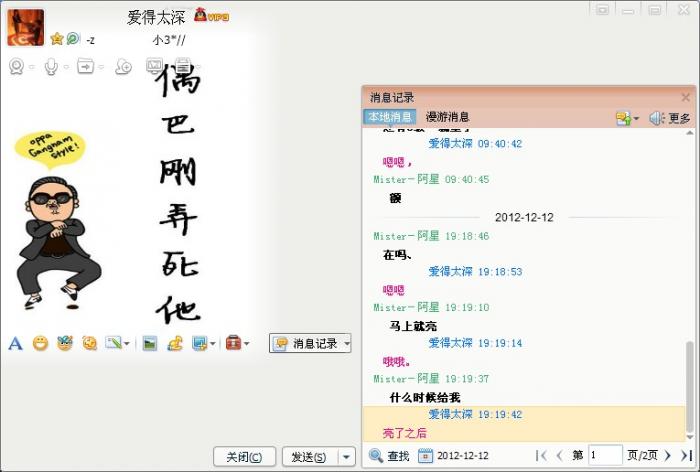Expand the file transfer options arrow
Viewport: 700px width, 472px height.
(x=101, y=67)
